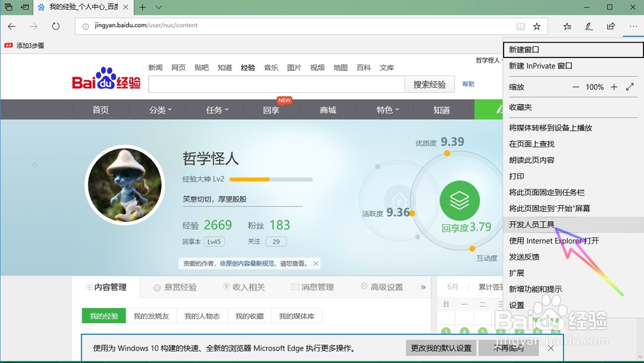Choose 开发人员工具 in the menu
644x363 pixels.
[573, 224]
